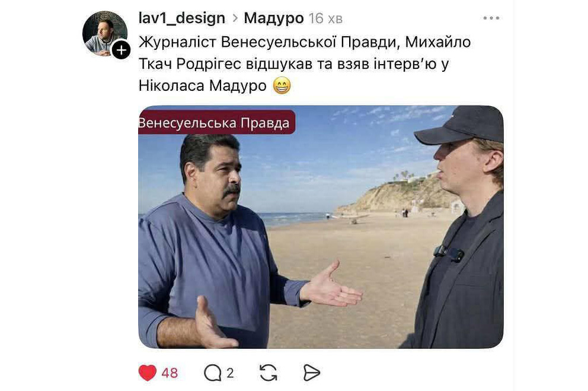This screenshot has height=391, width=588.
Task: View the 2 replies count
Action: click(230, 373)
